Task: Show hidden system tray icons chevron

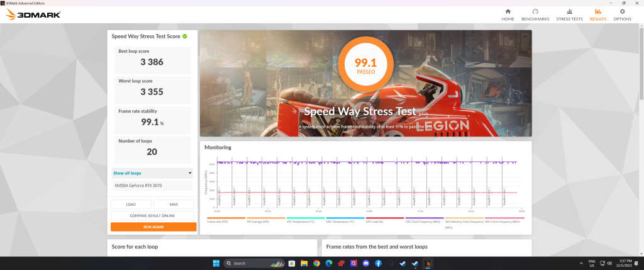Action: point(581,264)
